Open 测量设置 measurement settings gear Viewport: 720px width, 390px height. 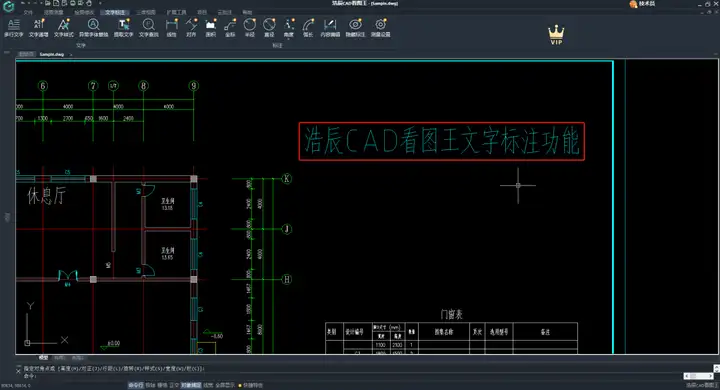pyautogui.click(x=381, y=28)
